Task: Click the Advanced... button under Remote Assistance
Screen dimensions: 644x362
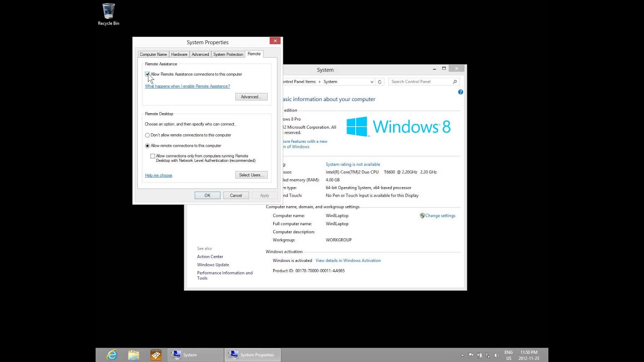Action: 251,97
